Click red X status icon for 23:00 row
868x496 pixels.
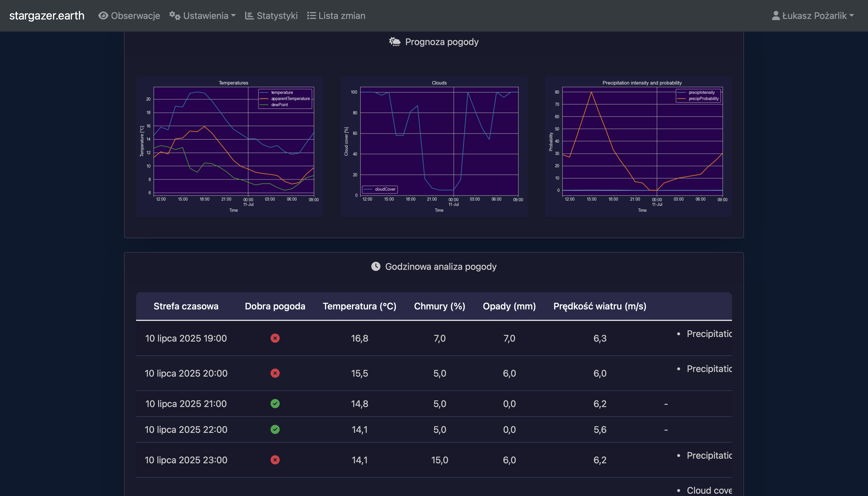tap(275, 460)
